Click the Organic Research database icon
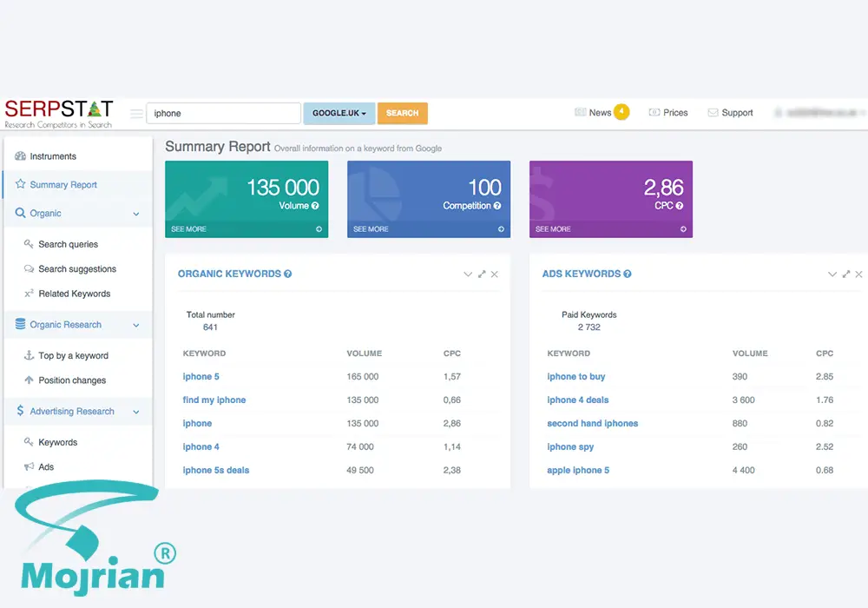 [x=21, y=324]
